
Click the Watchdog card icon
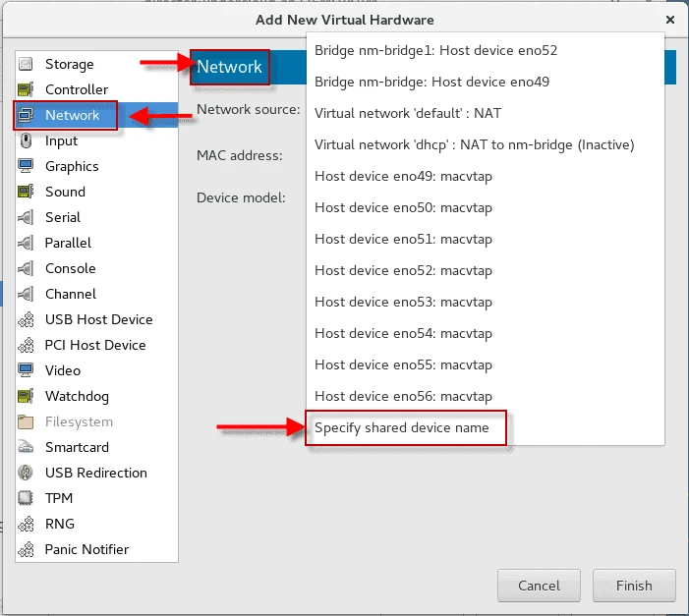pyautogui.click(x=26, y=396)
